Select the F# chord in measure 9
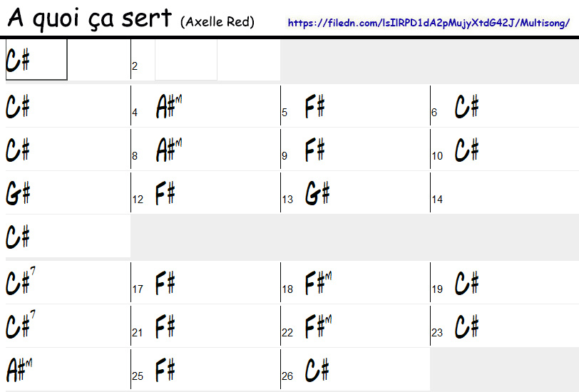Image resolution: width=579 pixels, height=392 pixels. click(315, 150)
